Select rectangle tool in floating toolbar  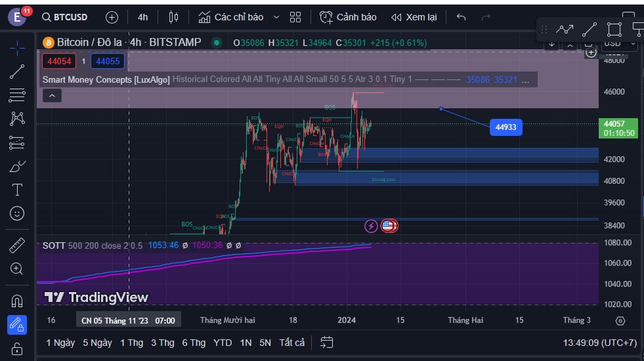(614, 29)
